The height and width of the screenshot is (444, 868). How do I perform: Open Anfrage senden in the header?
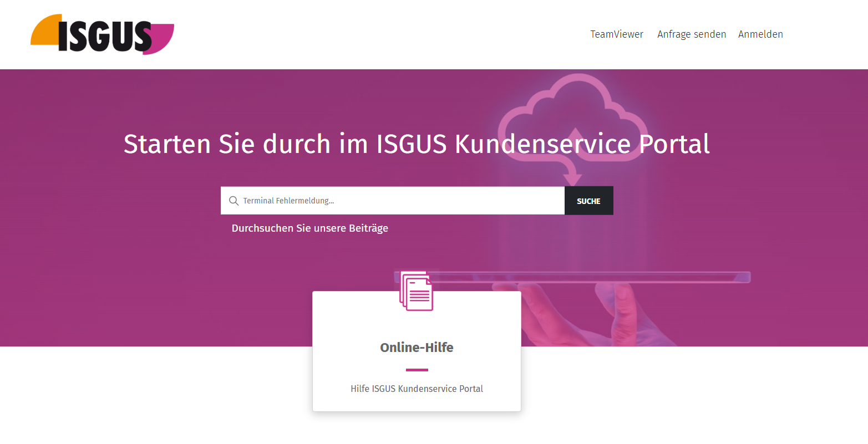click(x=692, y=34)
